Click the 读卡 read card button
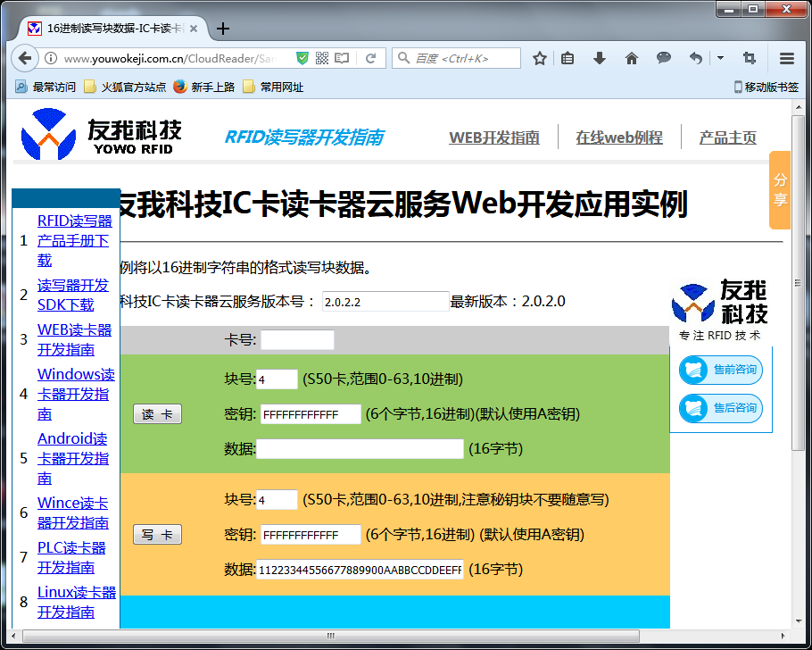 (157, 413)
